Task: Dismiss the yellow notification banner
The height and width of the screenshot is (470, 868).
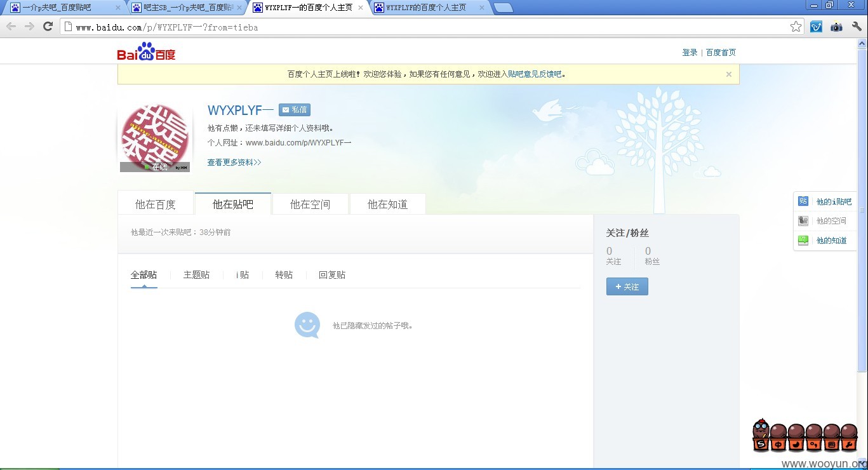Action: 729,74
